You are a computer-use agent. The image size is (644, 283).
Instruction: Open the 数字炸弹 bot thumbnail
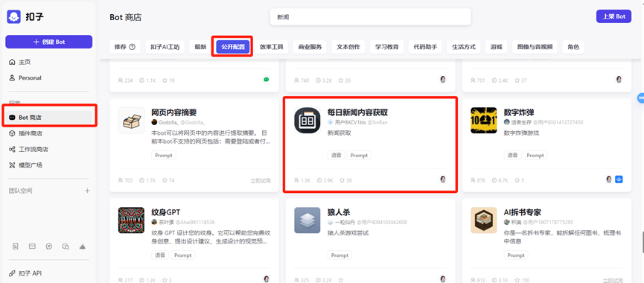(x=484, y=121)
